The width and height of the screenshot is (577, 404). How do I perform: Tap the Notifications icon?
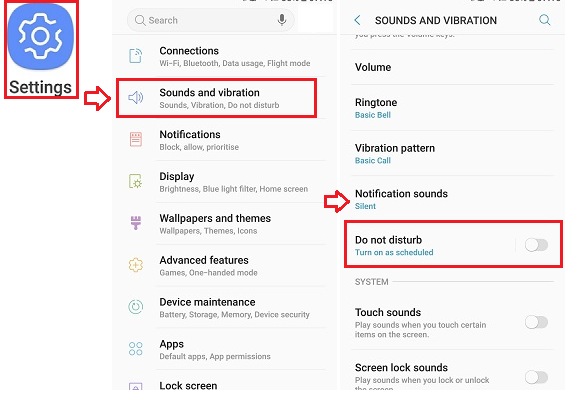pyautogui.click(x=136, y=139)
